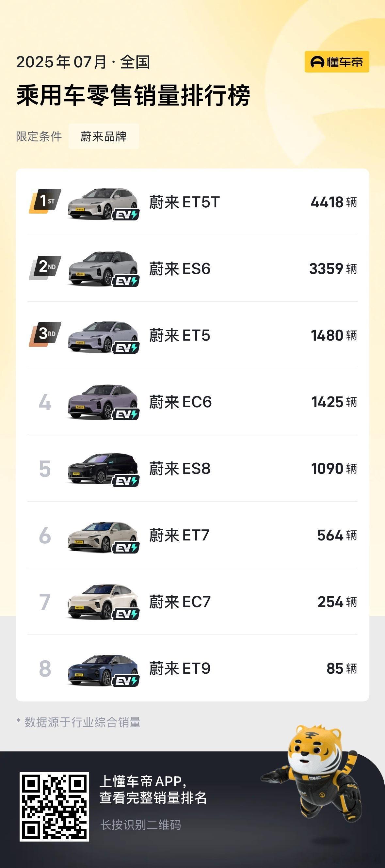This screenshot has width=385, height=868.
Task: Open the 蔚来 ES6 car thumbnail
Action: pyautogui.click(x=103, y=268)
